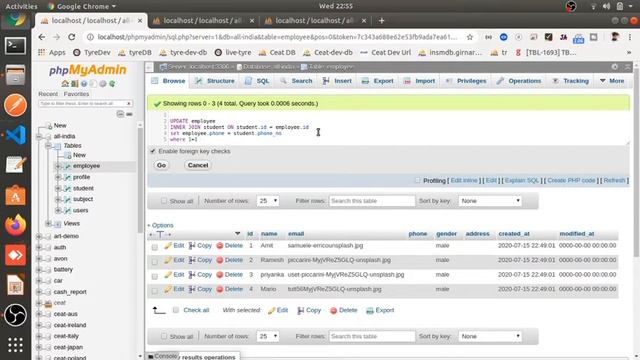Select row checkbox for priyanka

click(154, 277)
